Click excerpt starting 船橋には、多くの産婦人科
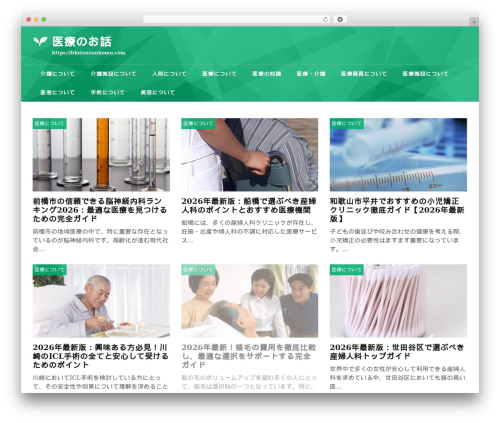Screen dimensions: 500x423 tap(249, 231)
